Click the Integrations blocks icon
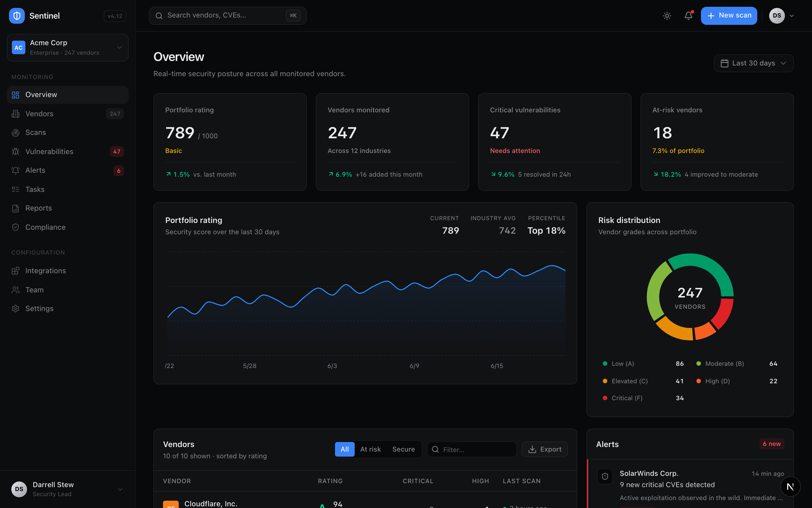 (x=16, y=271)
